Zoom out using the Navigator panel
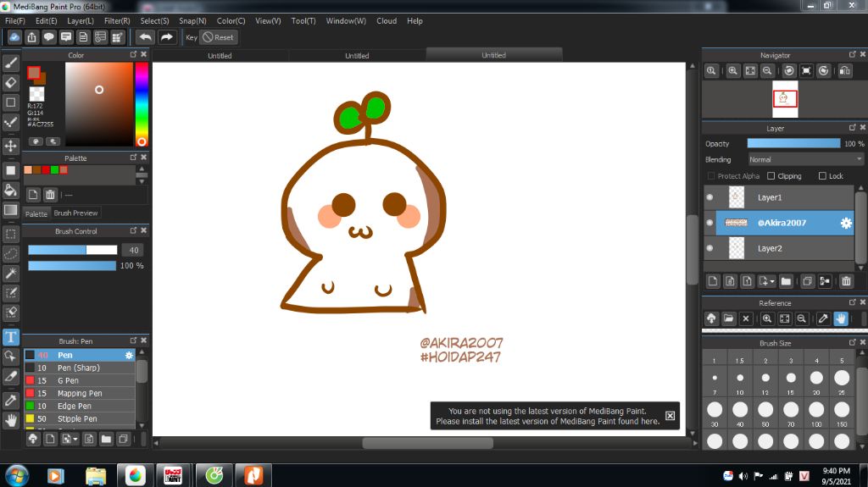 coord(767,71)
